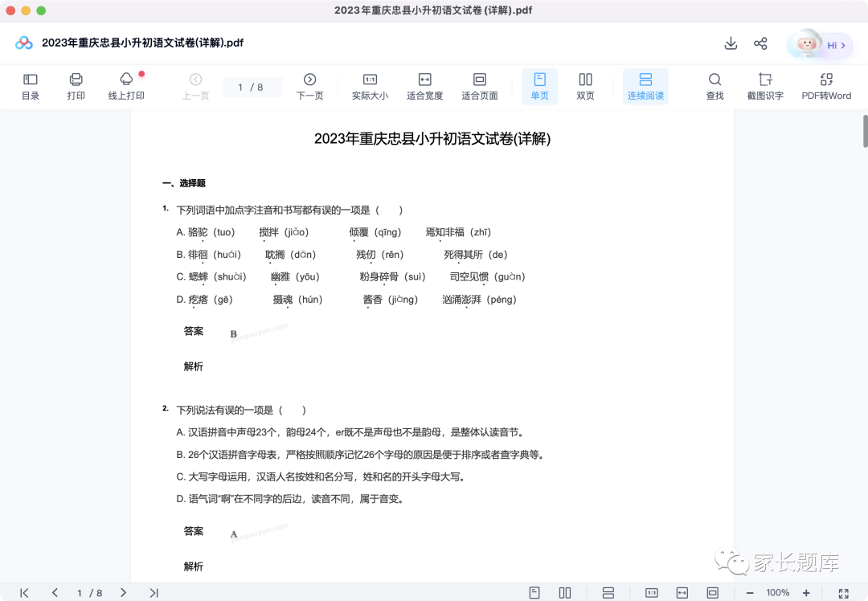Click the Baidu Netdisk logo icon
The image size is (868, 601).
click(x=24, y=43)
